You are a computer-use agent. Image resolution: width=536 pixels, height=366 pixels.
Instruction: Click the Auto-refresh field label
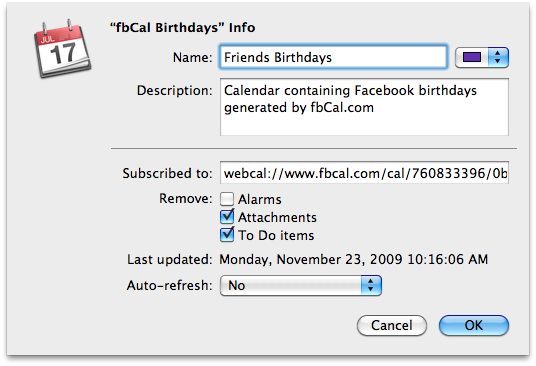click(x=170, y=285)
